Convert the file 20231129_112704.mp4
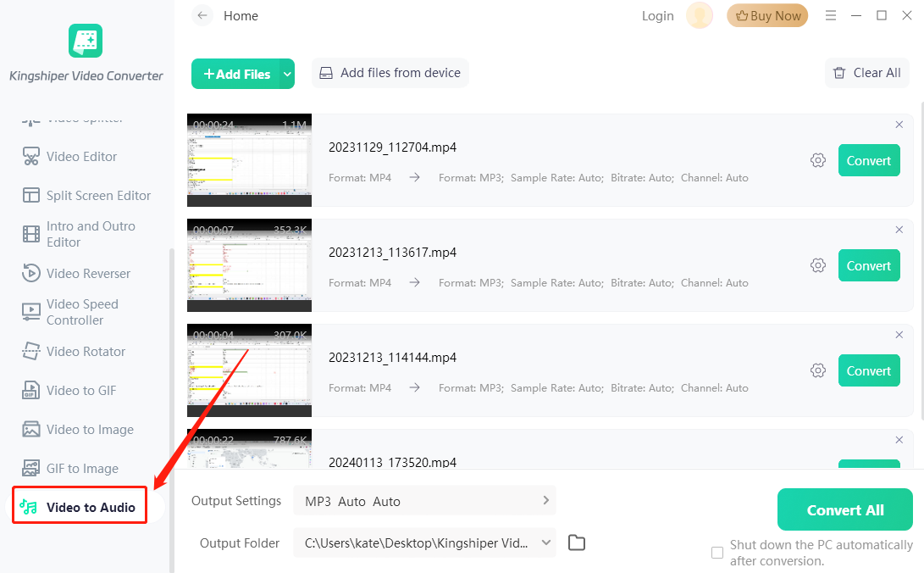 (869, 160)
